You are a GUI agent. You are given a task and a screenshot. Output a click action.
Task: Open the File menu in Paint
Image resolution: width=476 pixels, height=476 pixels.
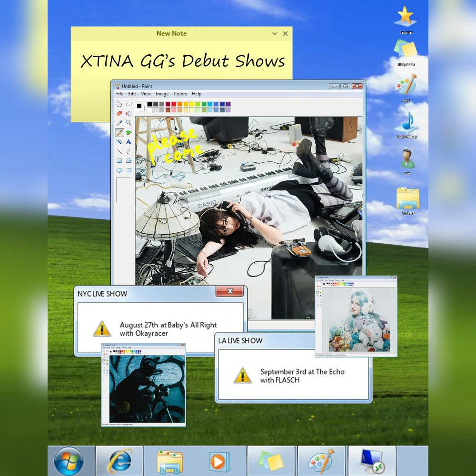point(119,94)
